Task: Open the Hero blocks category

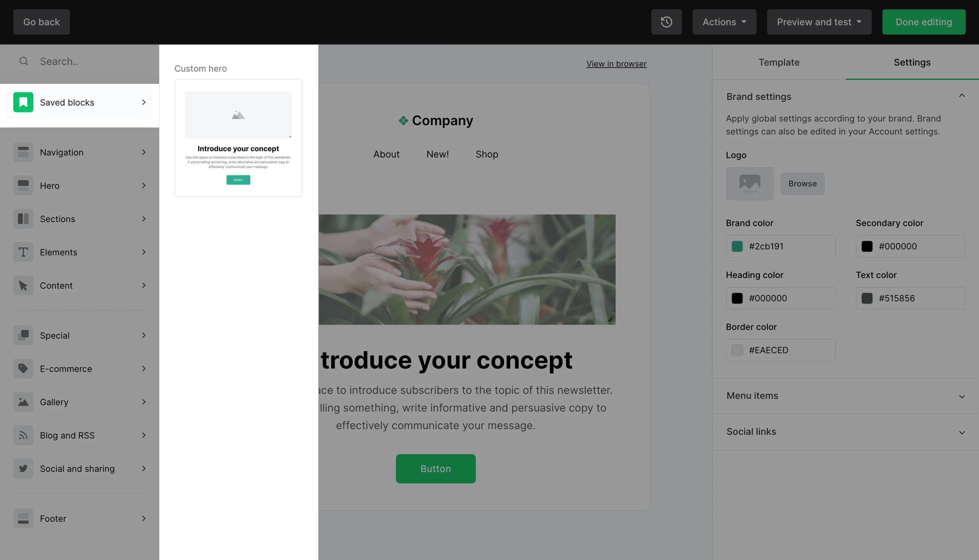Action: (80, 186)
